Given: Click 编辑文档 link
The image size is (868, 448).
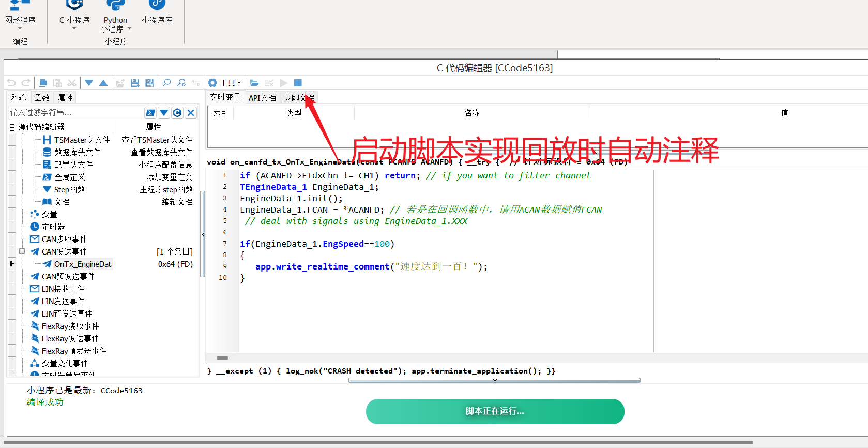Looking at the screenshot, I should pyautogui.click(x=177, y=202).
